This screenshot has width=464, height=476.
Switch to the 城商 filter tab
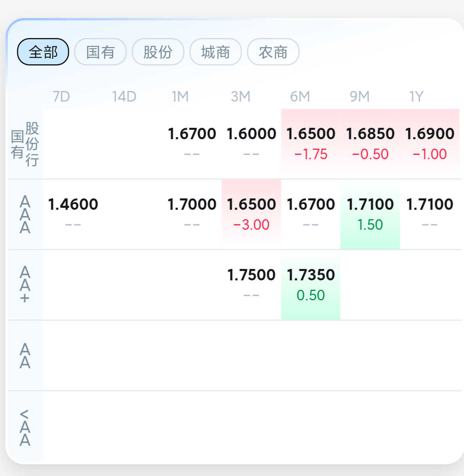click(216, 52)
